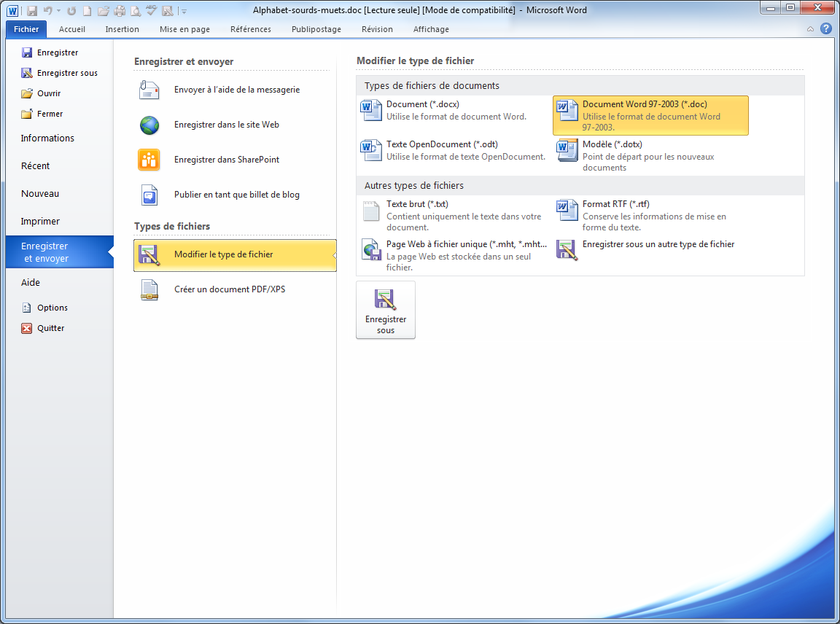Switch to the Publipostage tab
The height and width of the screenshot is (624, 840).
tap(316, 29)
